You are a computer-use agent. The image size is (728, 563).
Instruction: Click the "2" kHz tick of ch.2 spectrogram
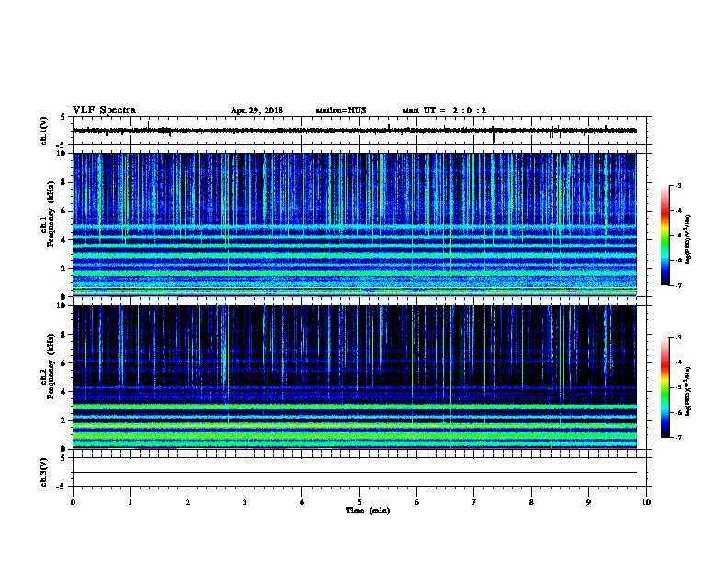pos(64,420)
